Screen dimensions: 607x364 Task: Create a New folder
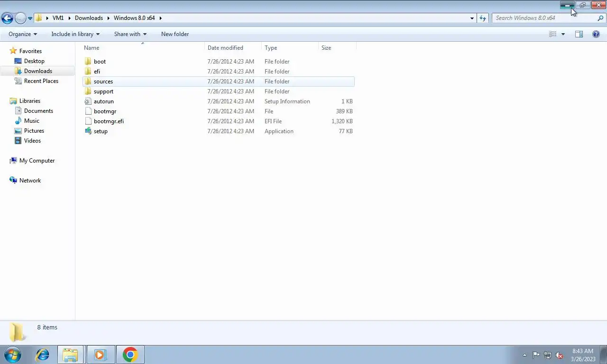tap(175, 34)
